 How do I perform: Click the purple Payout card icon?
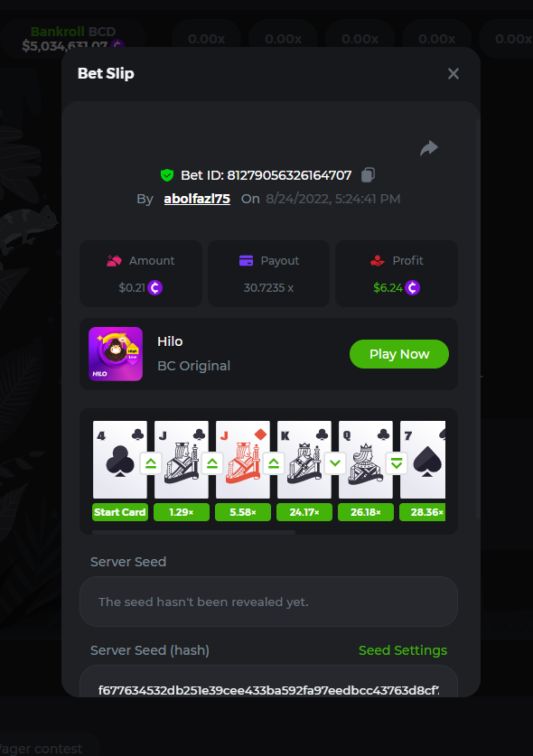tap(246, 260)
